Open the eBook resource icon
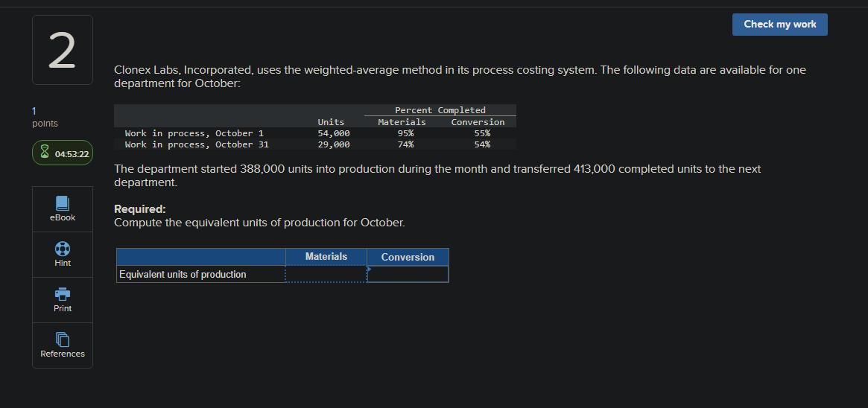868x408 pixels. 63,203
